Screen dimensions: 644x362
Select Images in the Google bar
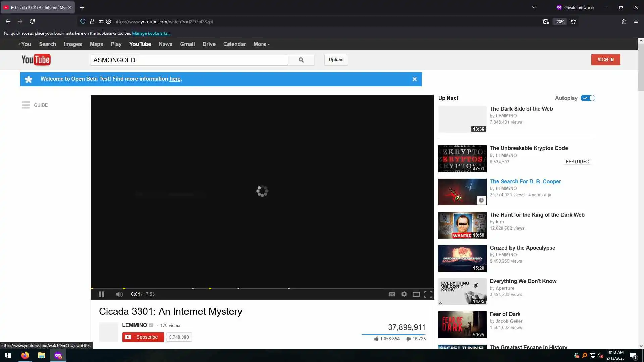click(73, 44)
